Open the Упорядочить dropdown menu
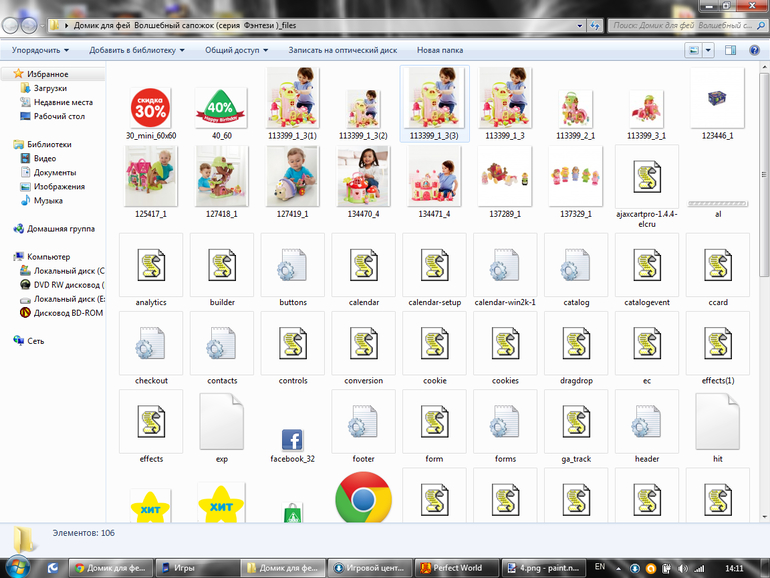Viewport: 770px width, 578px height. coord(40,50)
